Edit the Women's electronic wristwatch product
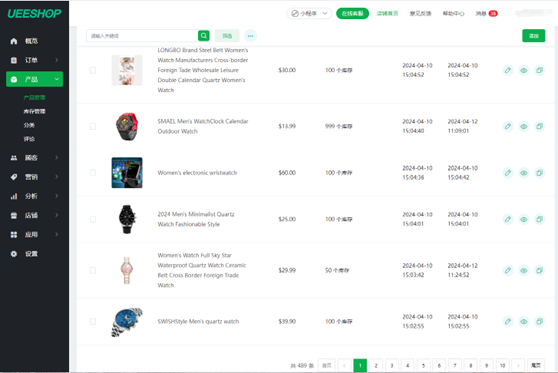The height and width of the screenshot is (373, 558). point(508,173)
